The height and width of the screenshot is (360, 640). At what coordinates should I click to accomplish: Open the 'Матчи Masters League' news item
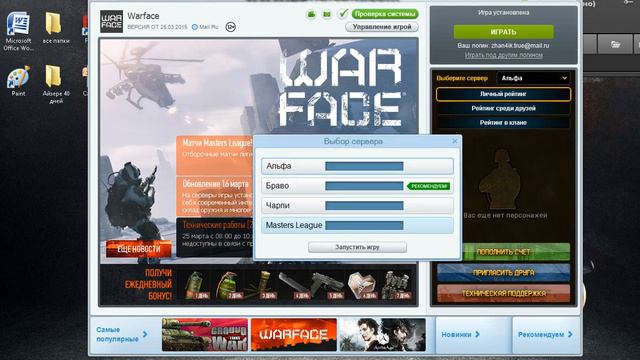point(215,155)
